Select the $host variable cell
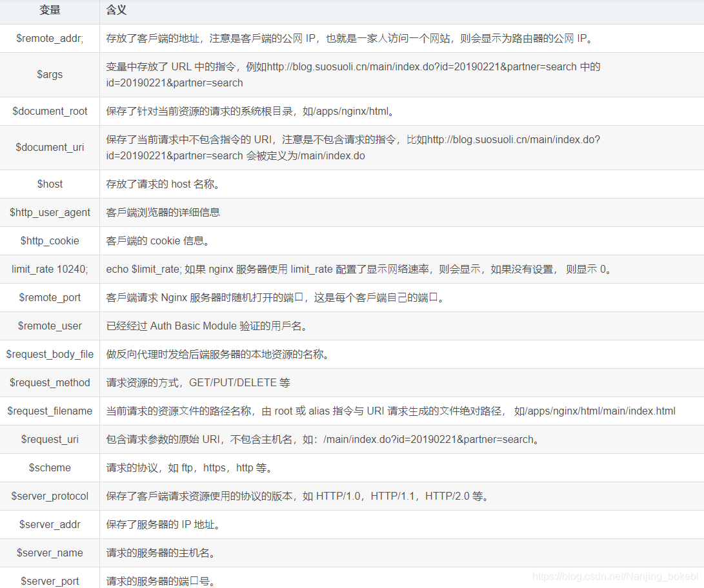 50,184
